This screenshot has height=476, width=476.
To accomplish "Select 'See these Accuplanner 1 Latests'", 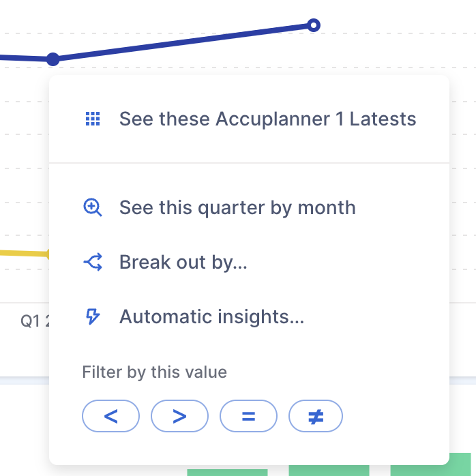I will coord(267,119).
